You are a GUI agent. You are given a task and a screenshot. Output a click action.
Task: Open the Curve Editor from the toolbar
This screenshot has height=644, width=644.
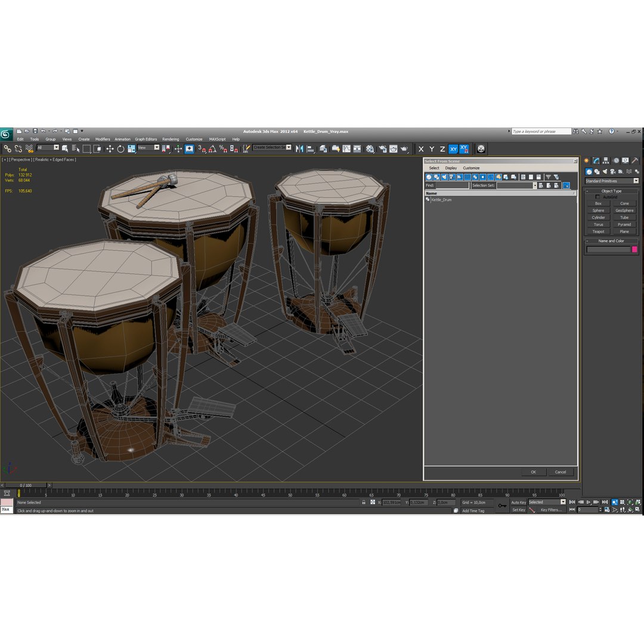346,148
